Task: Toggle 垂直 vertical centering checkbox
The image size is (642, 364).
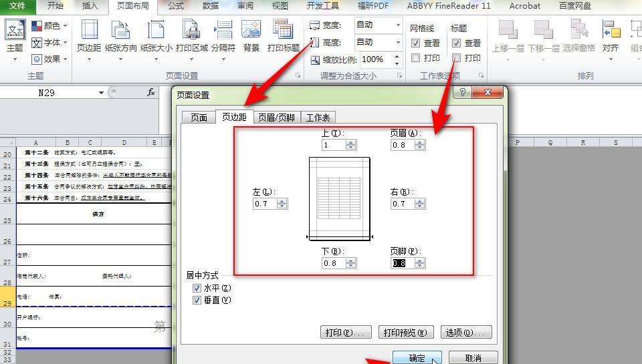Action: (x=197, y=300)
